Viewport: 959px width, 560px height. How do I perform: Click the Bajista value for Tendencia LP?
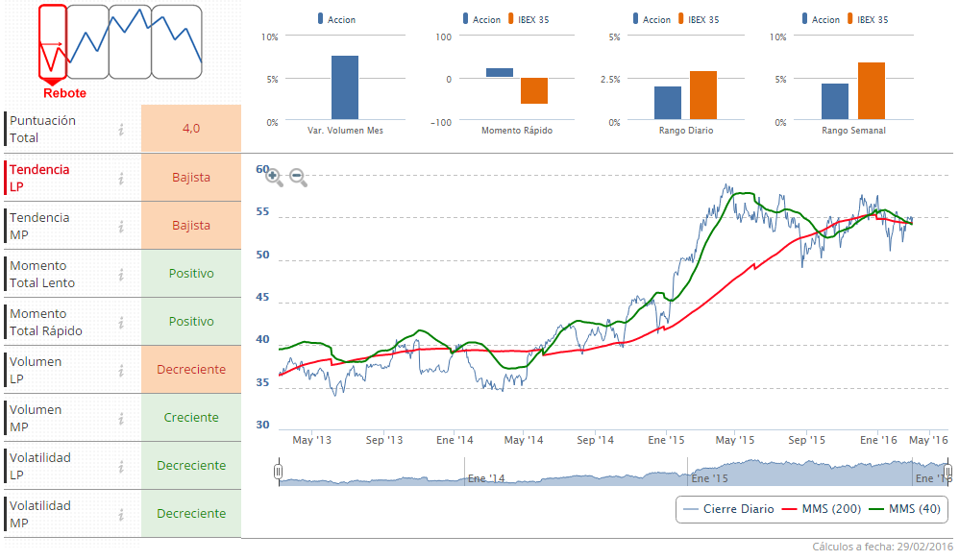(191, 178)
